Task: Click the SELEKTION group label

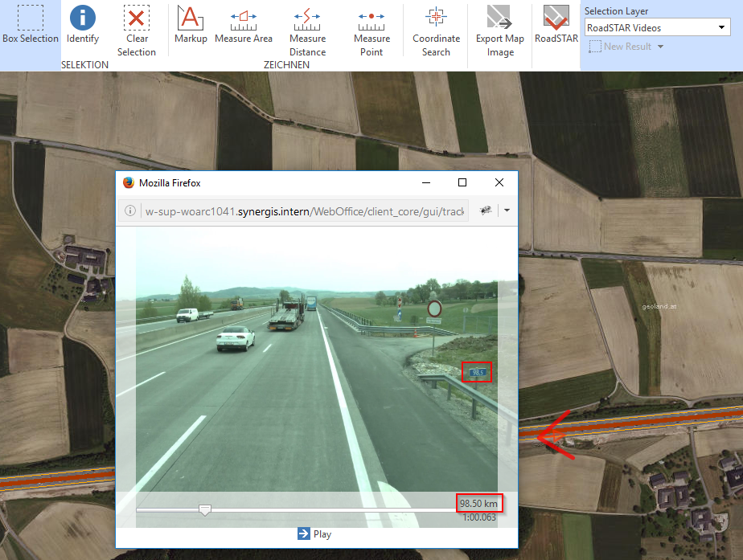Action: [x=84, y=64]
